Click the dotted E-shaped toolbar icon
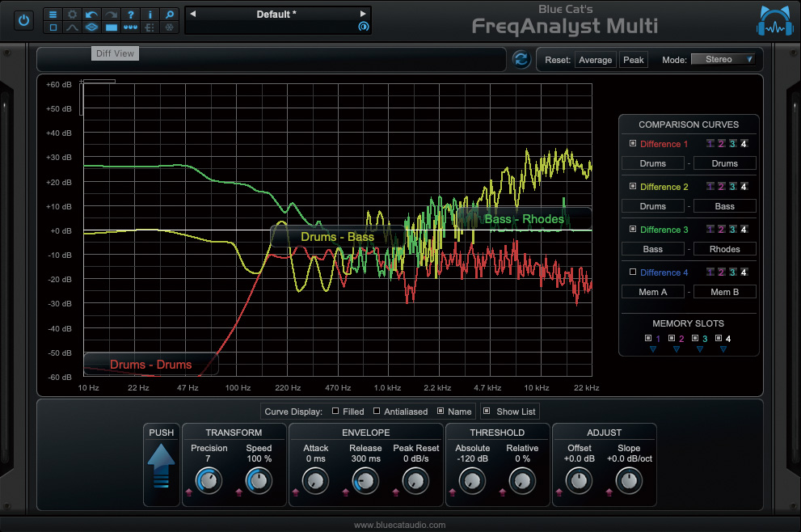 click(x=150, y=27)
